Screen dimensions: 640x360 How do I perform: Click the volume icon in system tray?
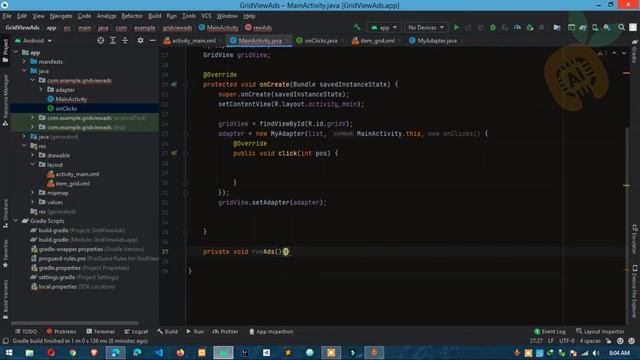click(596, 353)
